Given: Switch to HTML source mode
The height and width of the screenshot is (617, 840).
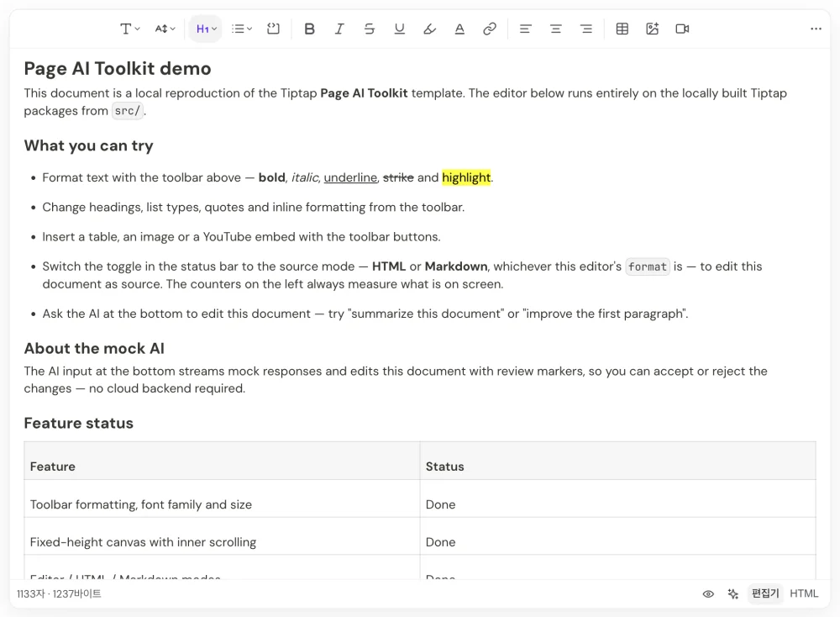Looking at the screenshot, I should coord(804,594).
